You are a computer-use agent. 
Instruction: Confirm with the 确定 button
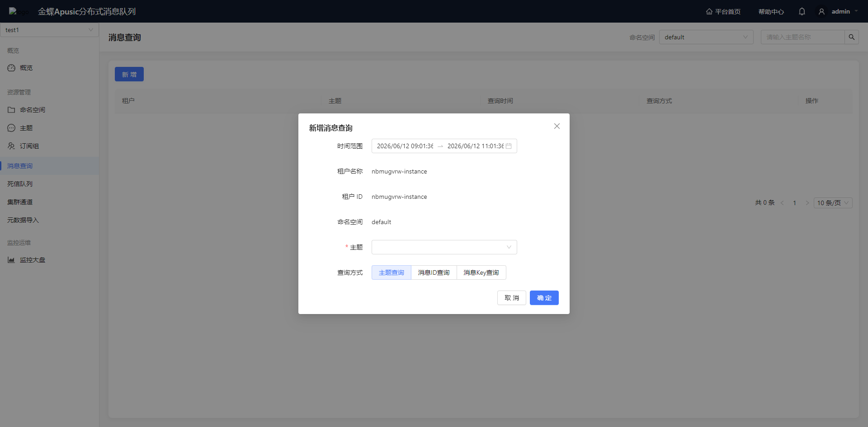[544, 298]
